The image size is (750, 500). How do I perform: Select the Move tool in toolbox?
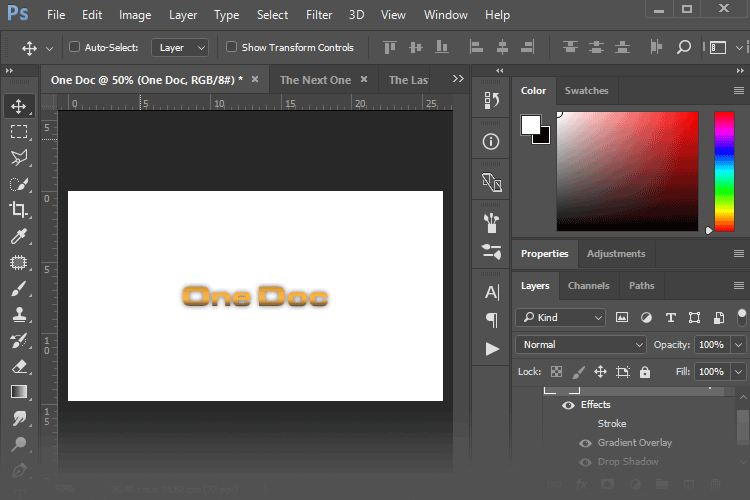click(19, 106)
